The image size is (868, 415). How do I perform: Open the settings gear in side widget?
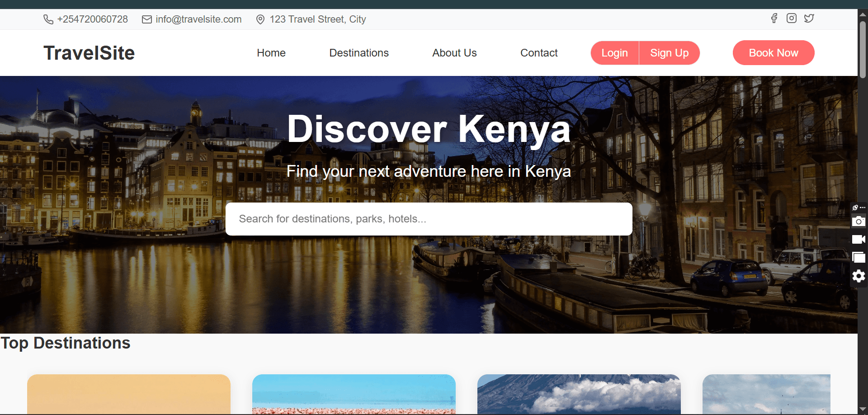(x=859, y=276)
